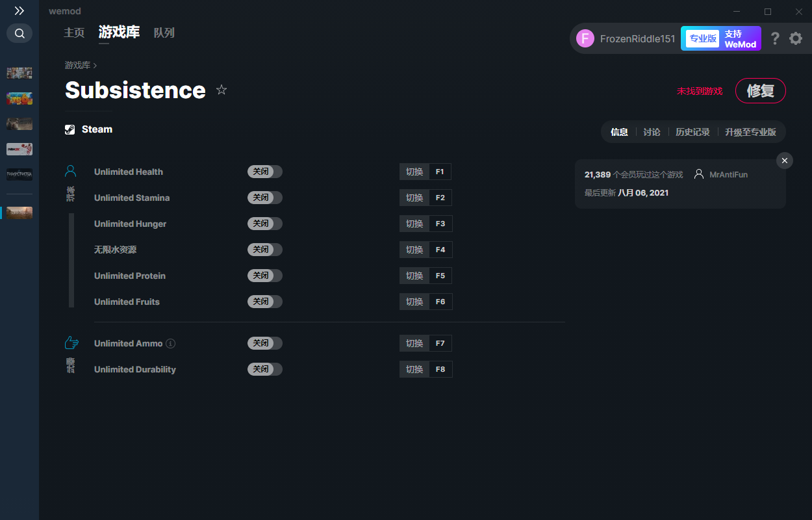Toggle Unlimited Fruits switch
812x520 pixels.
pos(265,302)
